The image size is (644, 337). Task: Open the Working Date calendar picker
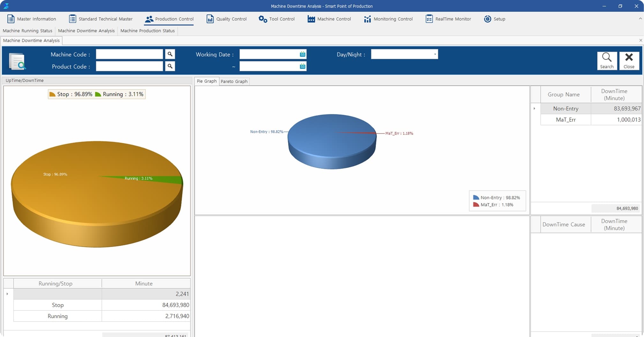coord(302,54)
